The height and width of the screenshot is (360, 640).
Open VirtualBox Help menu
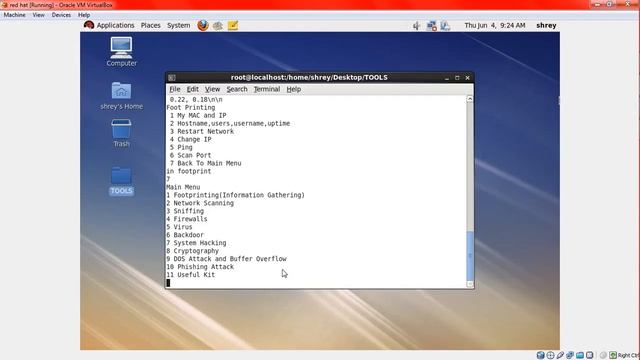click(84, 15)
